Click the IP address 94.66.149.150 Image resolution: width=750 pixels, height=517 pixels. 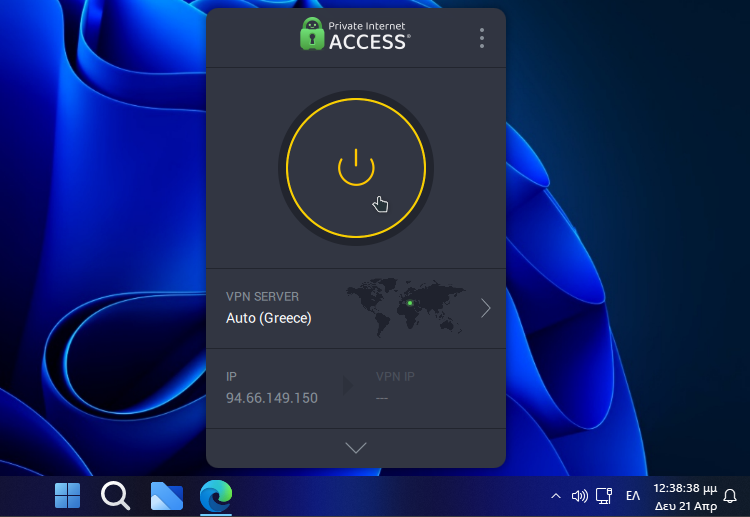[272, 398]
